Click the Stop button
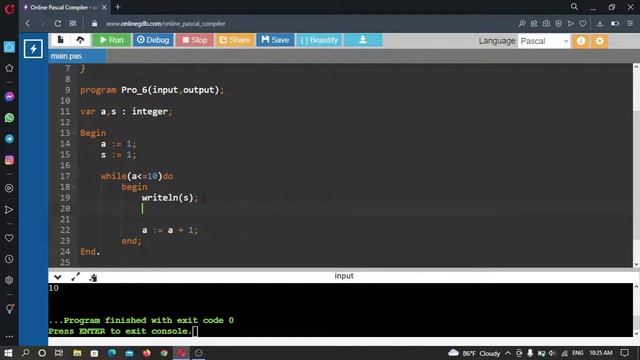Viewport: 640px width, 360px height. pyautogui.click(x=194, y=40)
